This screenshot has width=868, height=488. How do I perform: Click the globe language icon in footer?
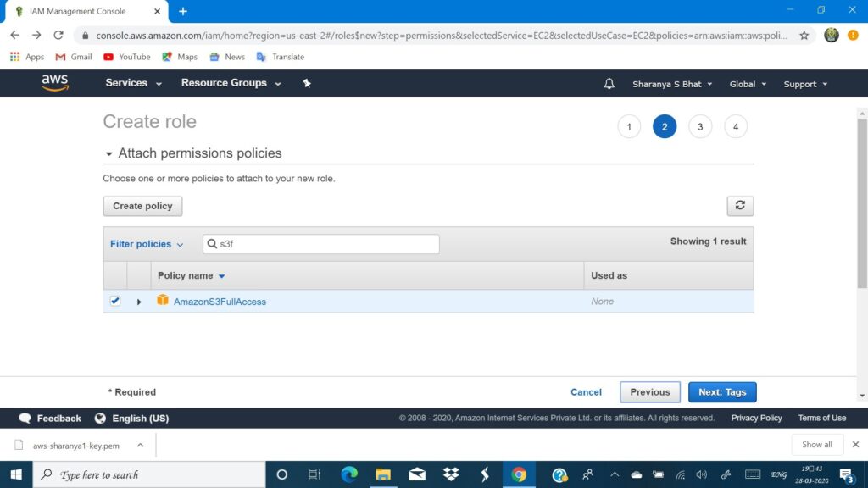[x=100, y=419]
